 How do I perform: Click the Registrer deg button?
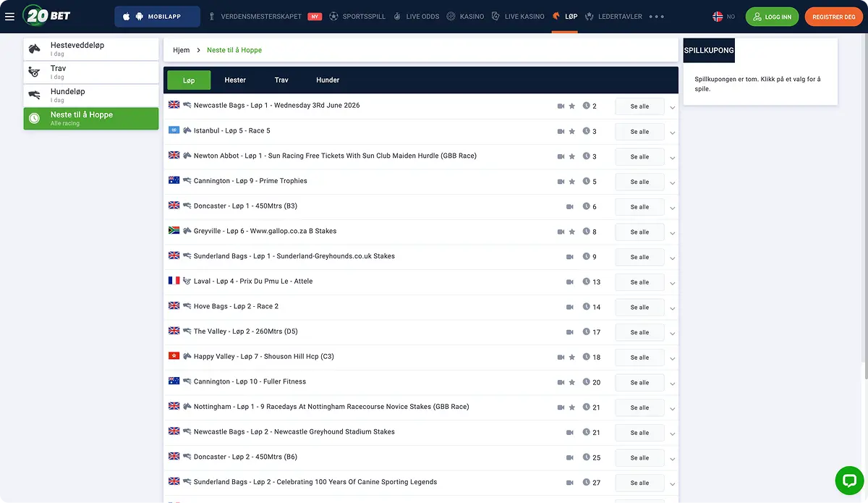click(834, 17)
